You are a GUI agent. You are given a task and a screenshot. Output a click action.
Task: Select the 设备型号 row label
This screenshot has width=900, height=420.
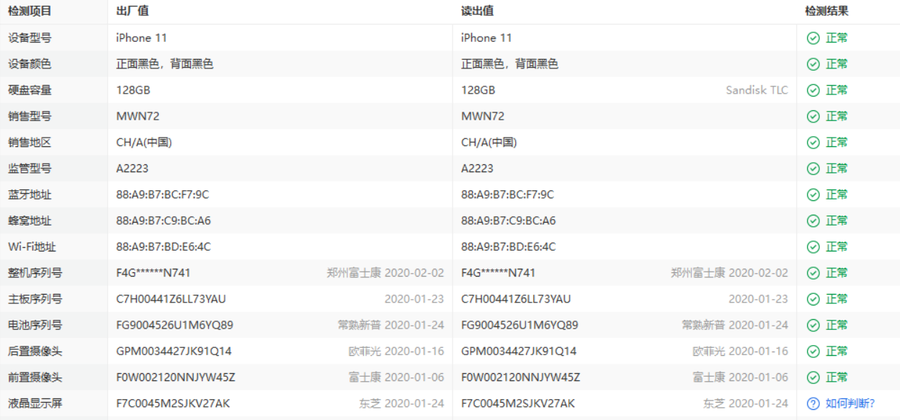[x=29, y=38]
